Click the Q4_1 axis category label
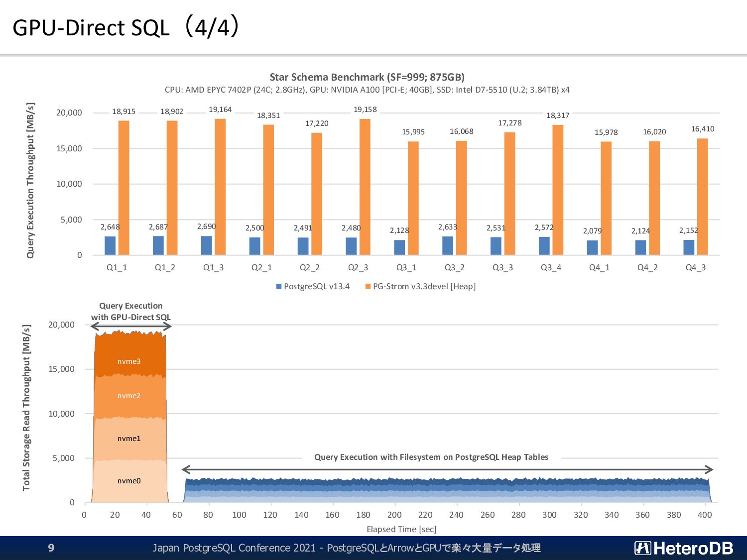The width and height of the screenshot is (747, 560). [x=600, y=268]
